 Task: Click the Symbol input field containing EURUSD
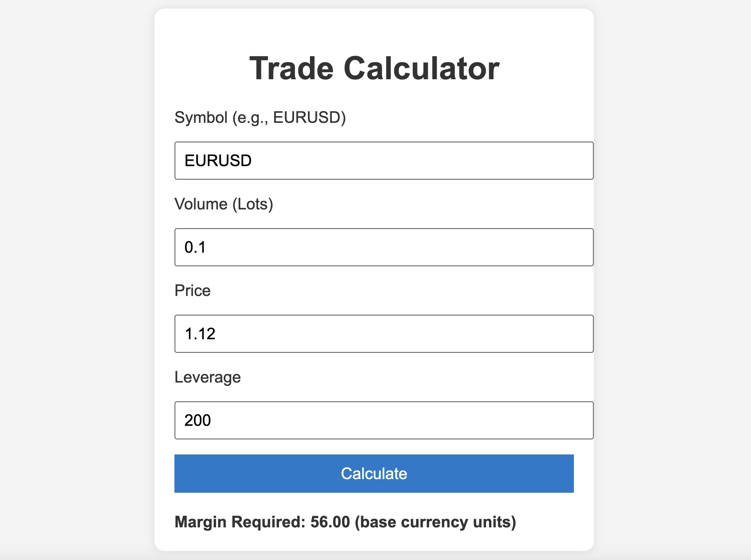tap(383, 161)
